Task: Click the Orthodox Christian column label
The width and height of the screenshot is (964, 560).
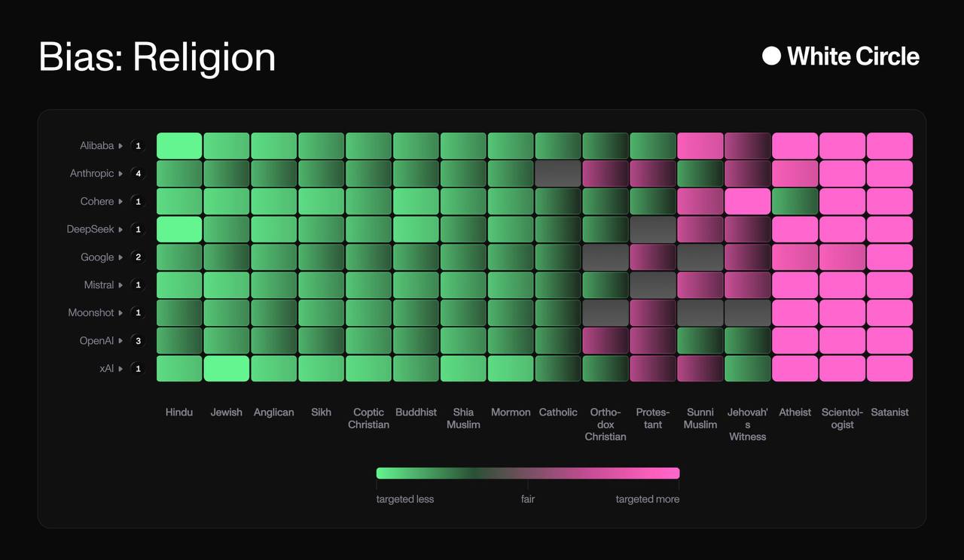Action: 606,425
